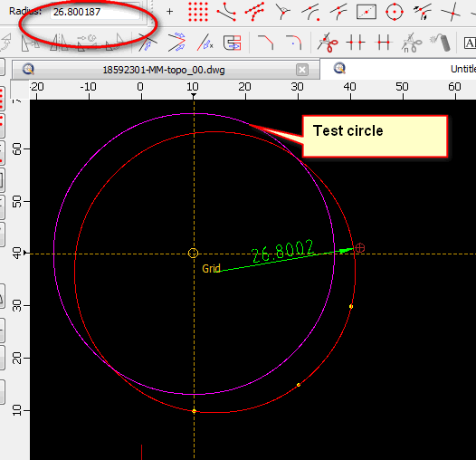This screenshot has width=476, height=460.
Task: Select the Stretch tool icon
Action: 233,42
